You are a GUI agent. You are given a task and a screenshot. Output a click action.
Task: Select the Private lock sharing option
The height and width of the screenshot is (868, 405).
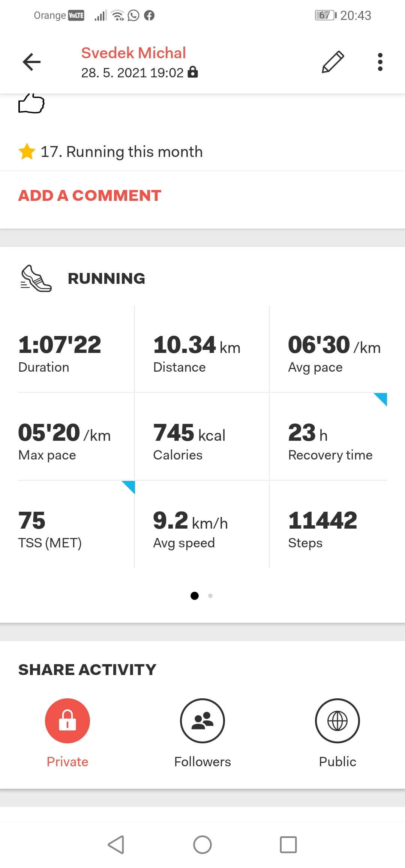tap(67, 721)
